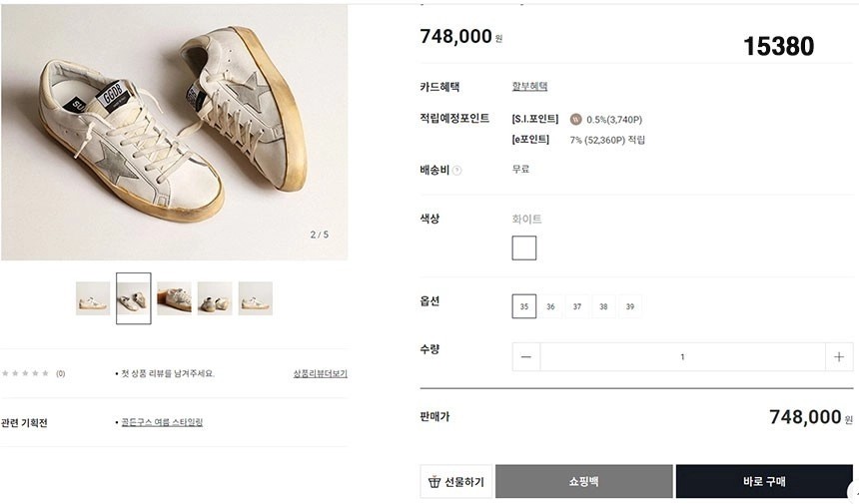The height and width of the screenshot is (504, 859).
Task: View the third product thumbnail image
Action: pos(174,298)
